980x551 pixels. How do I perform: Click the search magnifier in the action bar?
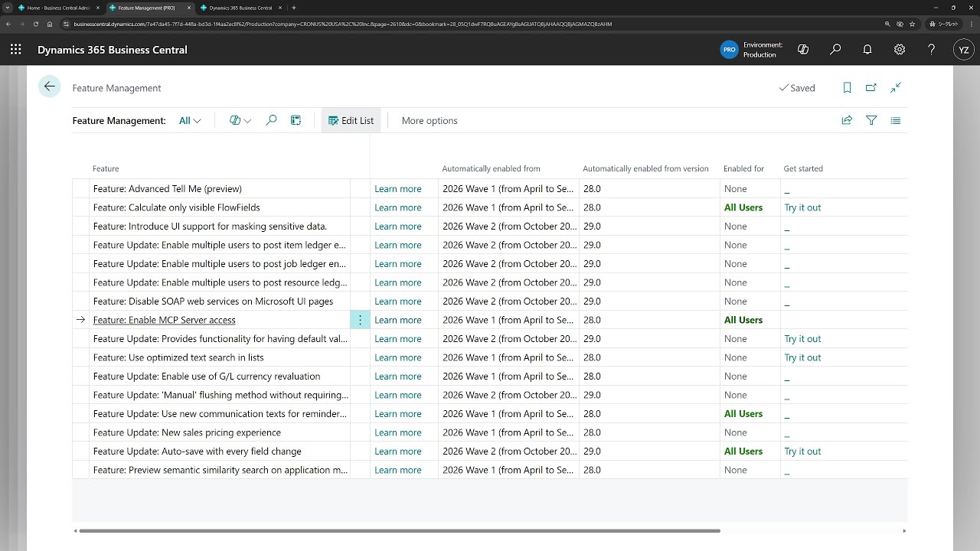pyautogui.click(x=271, y=120)
